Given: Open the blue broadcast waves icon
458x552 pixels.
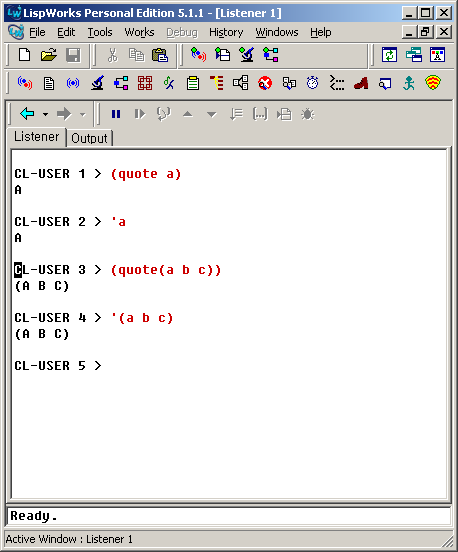Looking at the screenshot, I should tap(73, 83).
